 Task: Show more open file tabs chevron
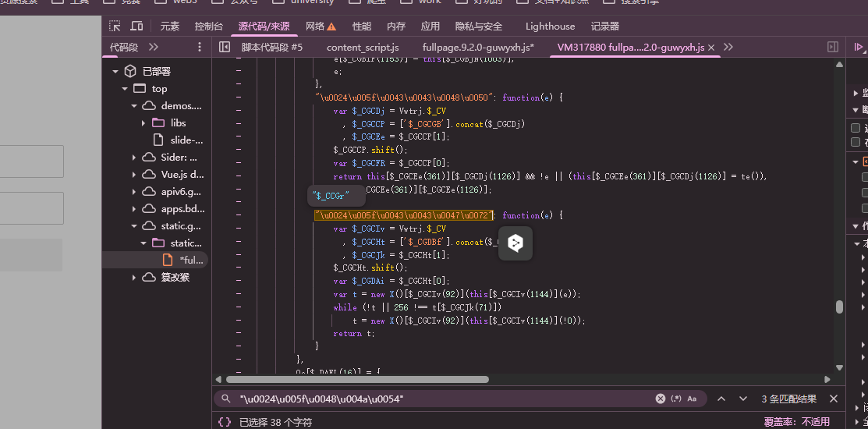pyautogui.click(x=728, y=47)
